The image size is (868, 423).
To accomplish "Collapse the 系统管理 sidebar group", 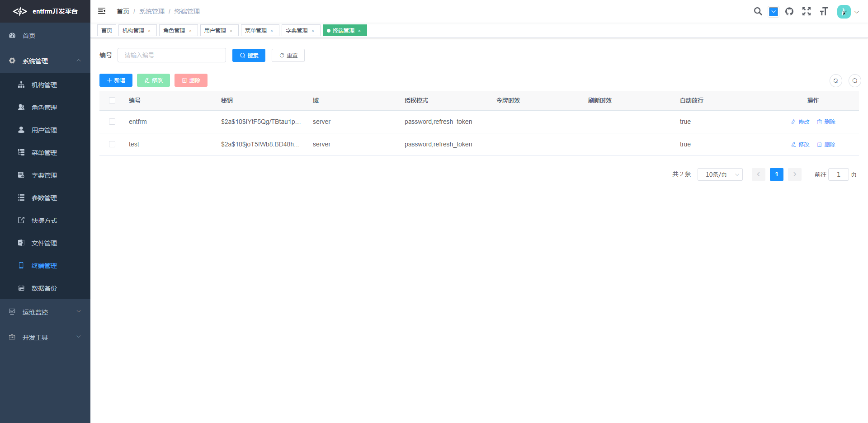I will click(45, 61).
